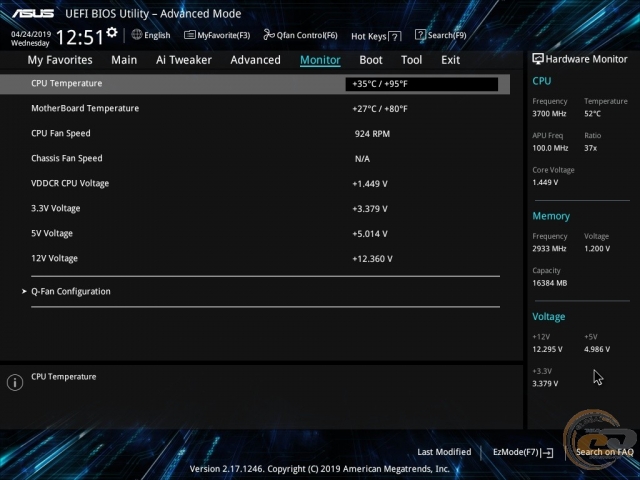Open Search(F9)
Screen dimensions: 640x480
[447, 35]
